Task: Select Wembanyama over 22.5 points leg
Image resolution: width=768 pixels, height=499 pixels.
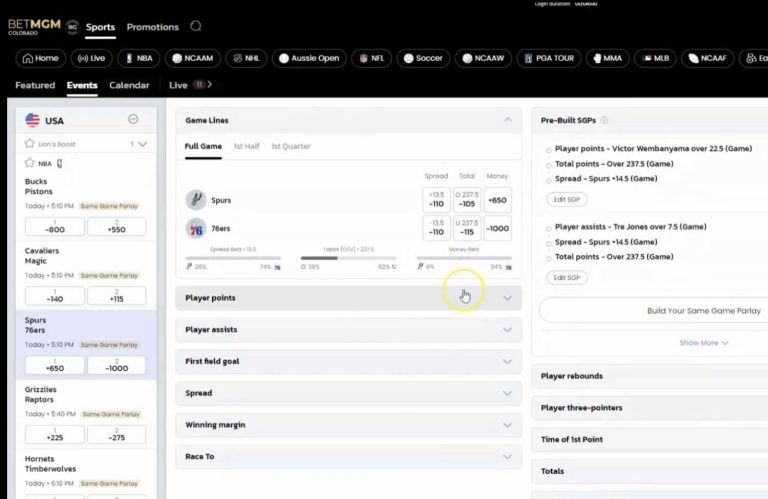Action: point(653,148)
